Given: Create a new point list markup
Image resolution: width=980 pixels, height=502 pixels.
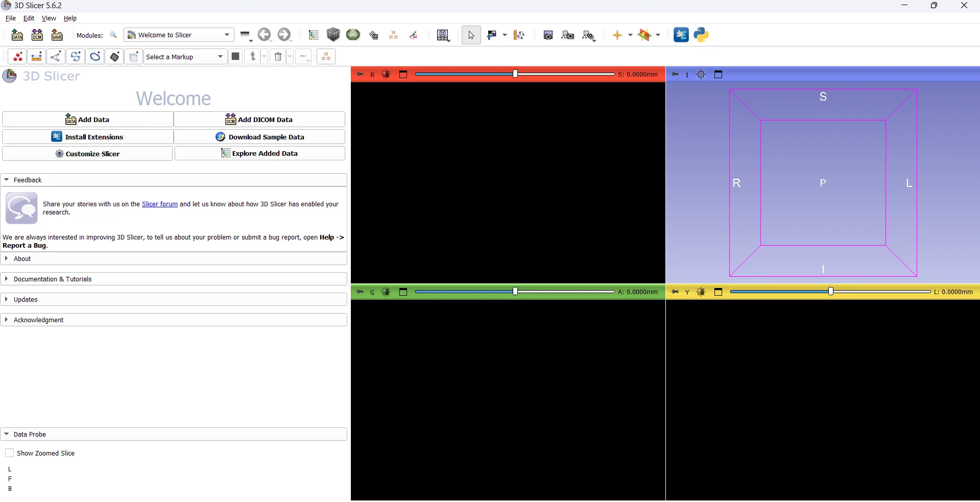Looking at the screenshot, I should click(x=17, y=56).
